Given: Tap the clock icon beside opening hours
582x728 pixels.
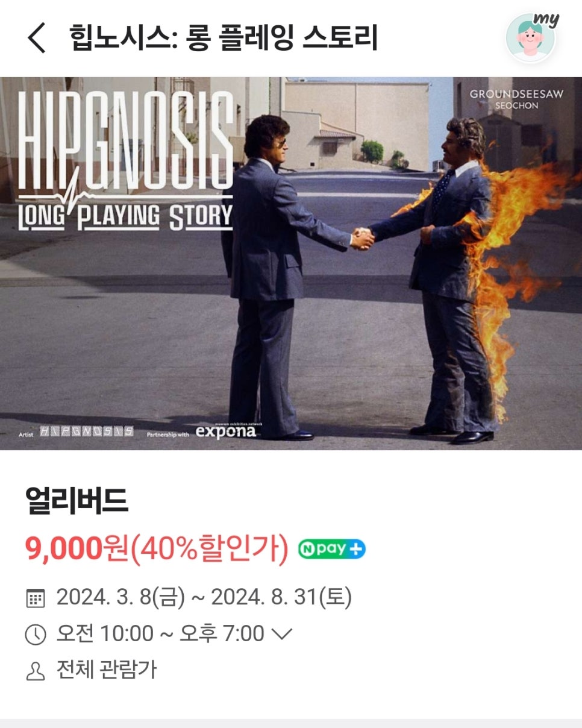Looking at the screenshot, I should pos(36,635).
